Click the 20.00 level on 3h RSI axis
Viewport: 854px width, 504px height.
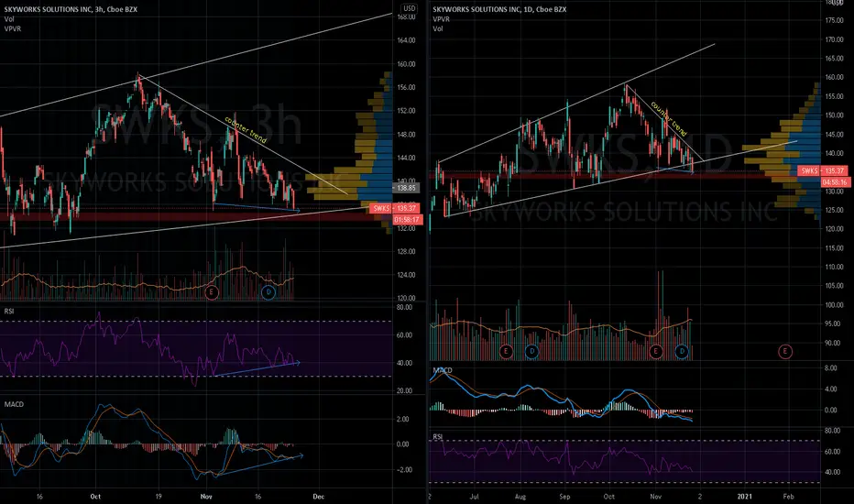click(404, 390)
